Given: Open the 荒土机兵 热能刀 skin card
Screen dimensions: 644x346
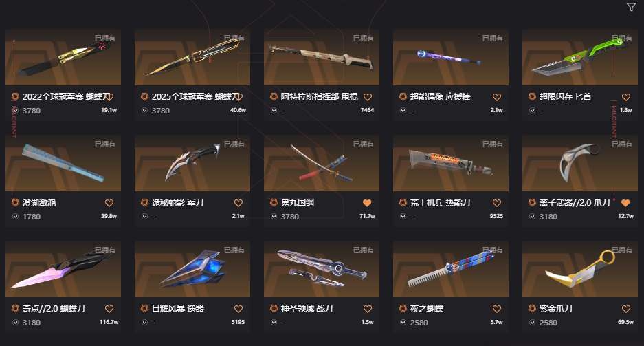Looking at the screenshot, I should tap(451, 181).
